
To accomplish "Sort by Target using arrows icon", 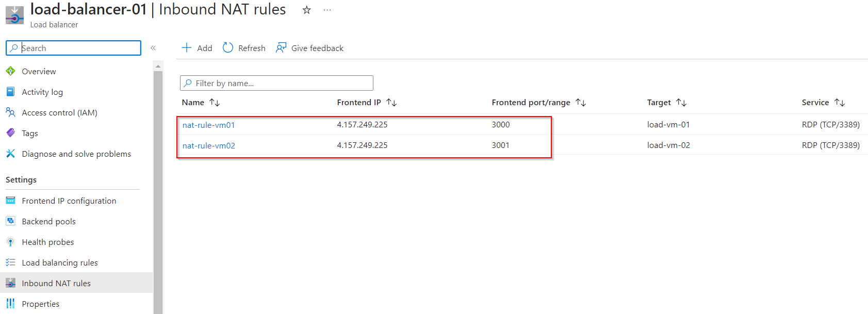I will 681,103.
